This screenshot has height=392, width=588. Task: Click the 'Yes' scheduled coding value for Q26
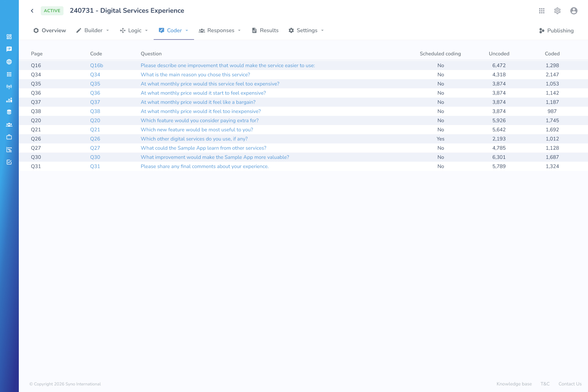point(441,139)
